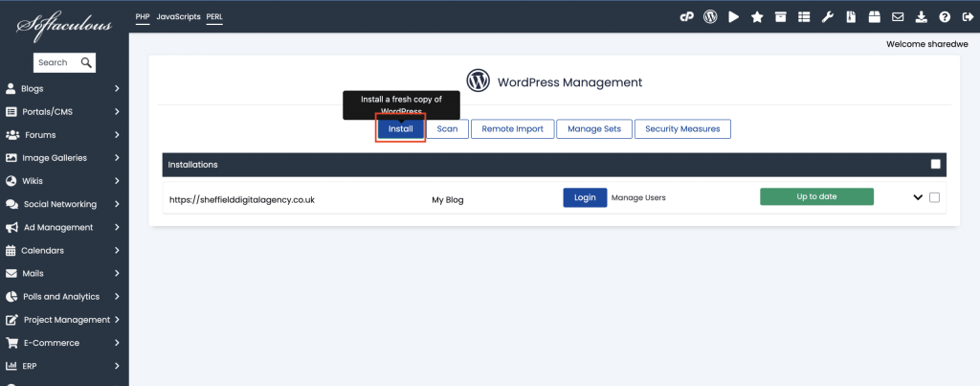The width and height of the screenshot is (980, 386).
Task: Open all installations archive box icon
Action: pyautogui.click(x=781, y=17)
